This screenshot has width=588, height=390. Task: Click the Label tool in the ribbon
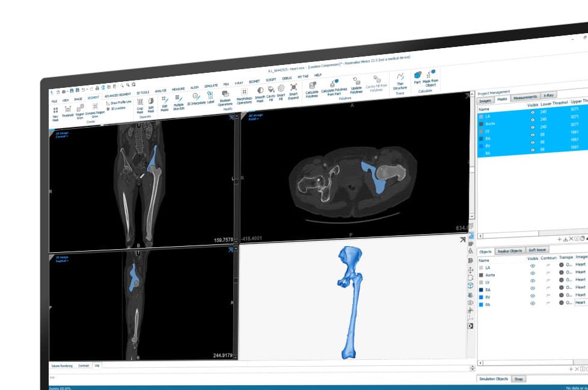(210, 97)
